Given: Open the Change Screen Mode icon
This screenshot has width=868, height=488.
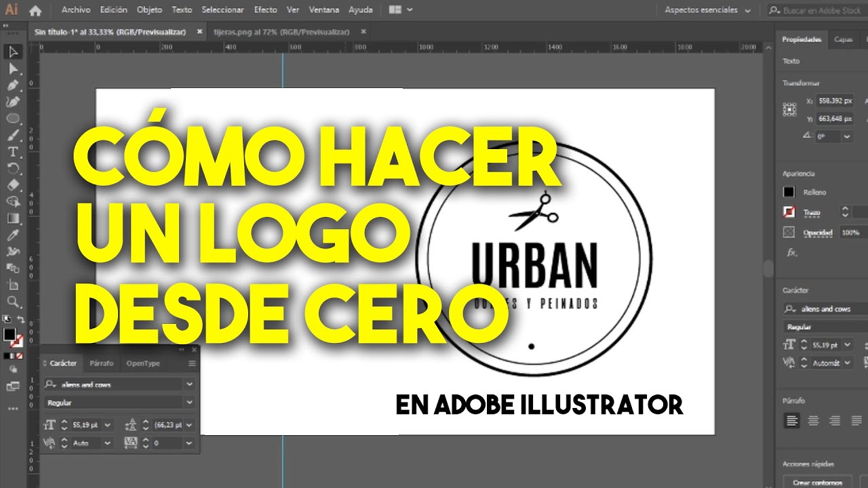Looking at the screenshot, I should [13, 386].
